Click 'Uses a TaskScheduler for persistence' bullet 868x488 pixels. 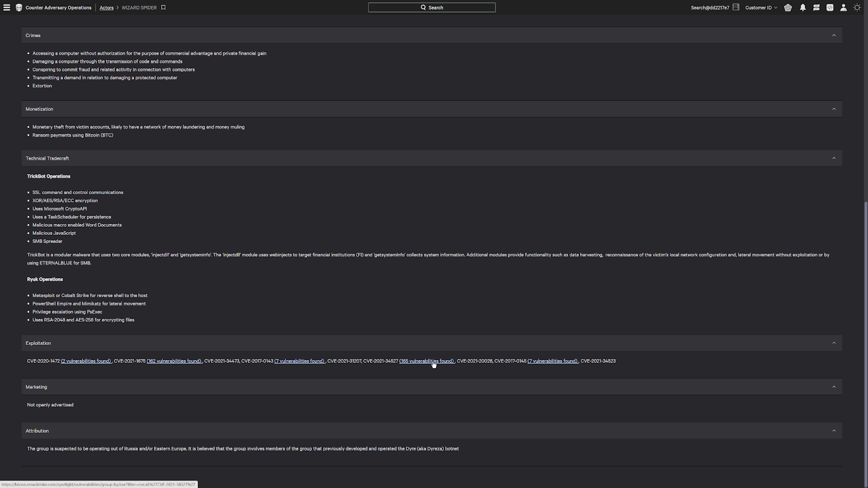[72, 217]
